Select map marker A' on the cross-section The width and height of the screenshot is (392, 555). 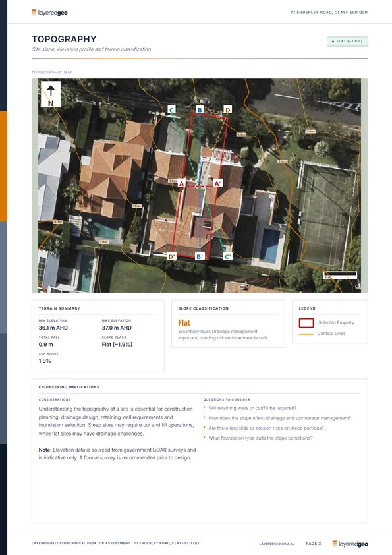(x=218, y=183)
